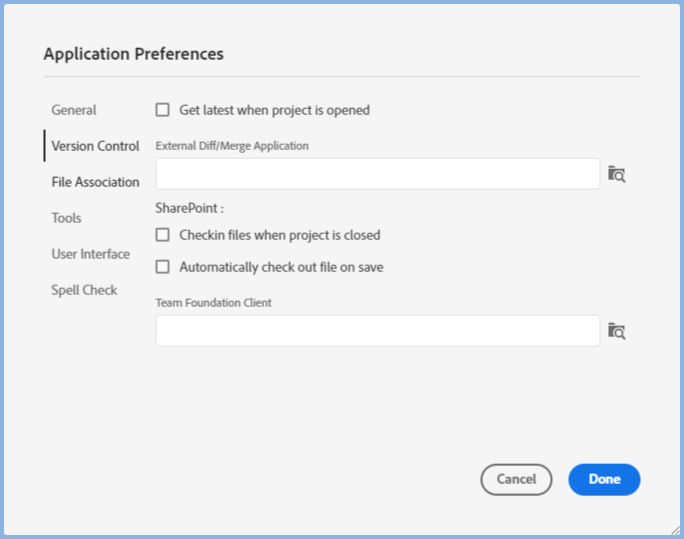Open the Spell Check tab

click(84, 290)
